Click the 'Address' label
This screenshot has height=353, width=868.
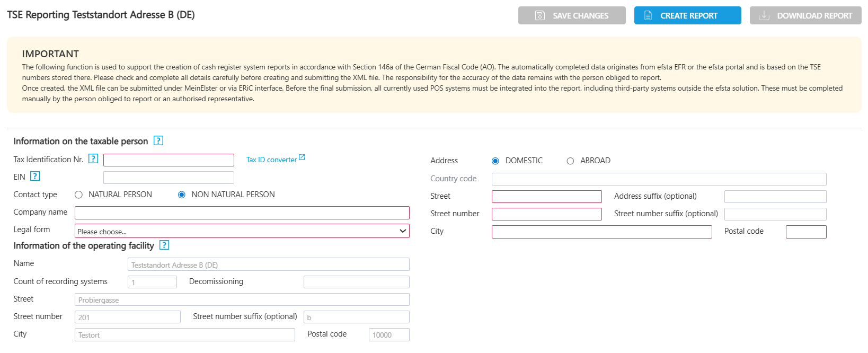point(444,161)
